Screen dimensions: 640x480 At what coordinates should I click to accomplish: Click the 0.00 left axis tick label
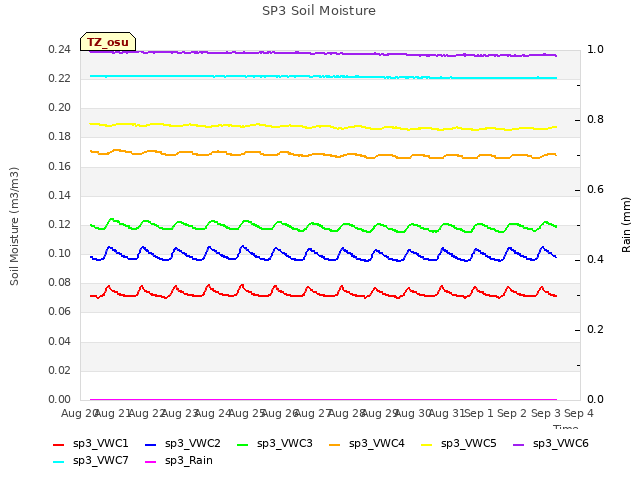tap(59, 399)
